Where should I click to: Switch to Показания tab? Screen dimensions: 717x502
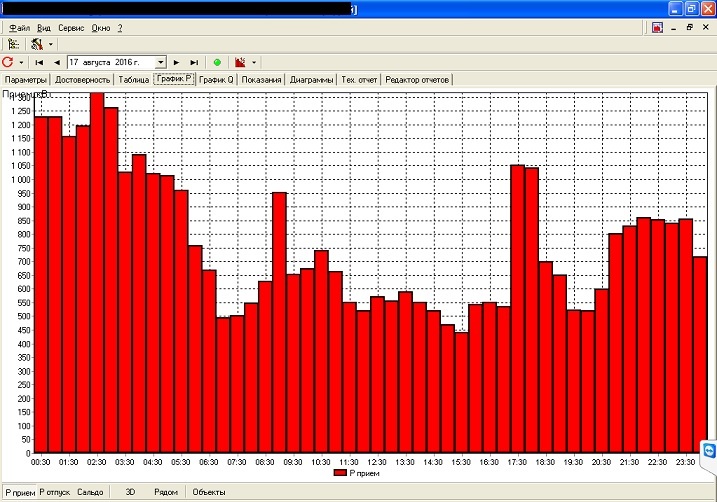pyautogui.click(x=261, y=80)
